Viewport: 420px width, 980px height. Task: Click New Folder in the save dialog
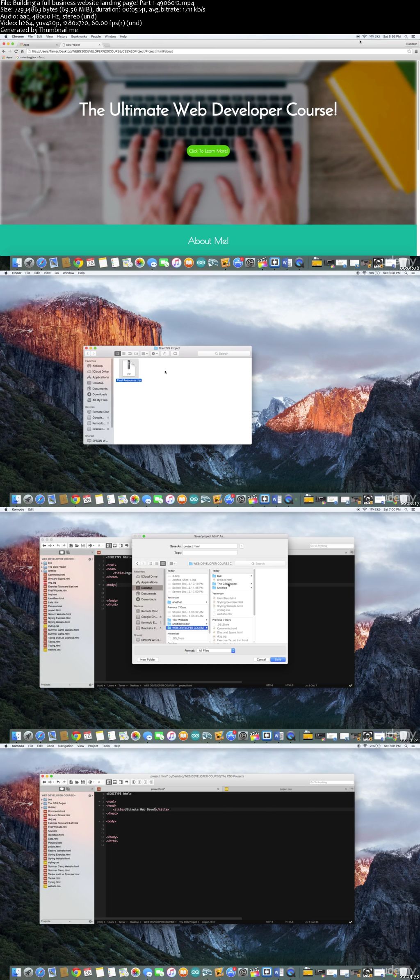tap(148, 659)
